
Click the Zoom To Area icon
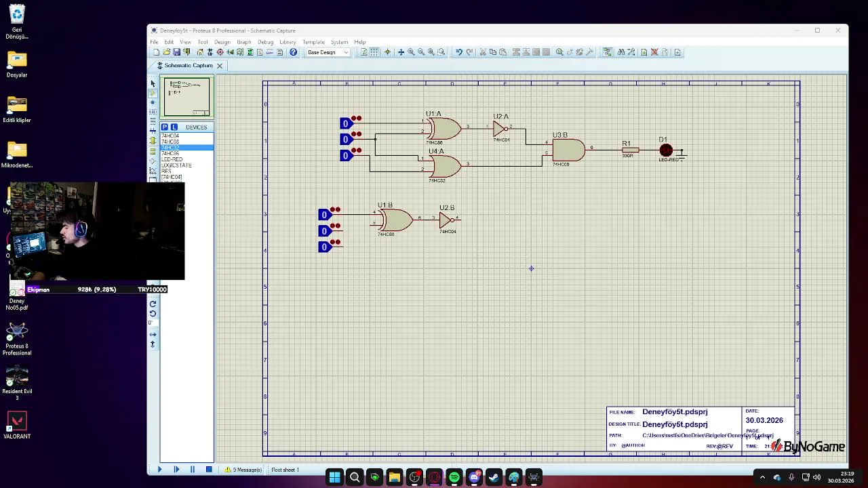pos(441,52)
